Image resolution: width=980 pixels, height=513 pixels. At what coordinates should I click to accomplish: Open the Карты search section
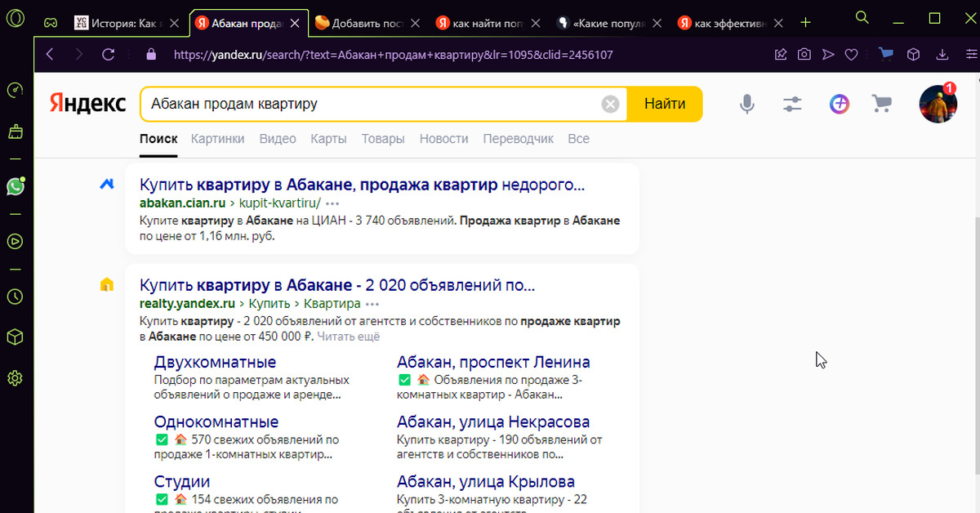pyautogui.click(x=328, y=139)
